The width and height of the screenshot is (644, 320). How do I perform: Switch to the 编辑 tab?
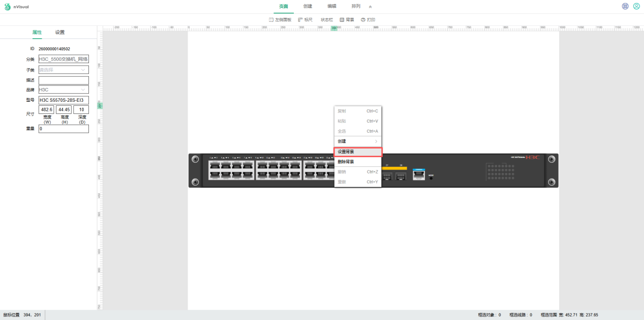click(x=331, y=6)
